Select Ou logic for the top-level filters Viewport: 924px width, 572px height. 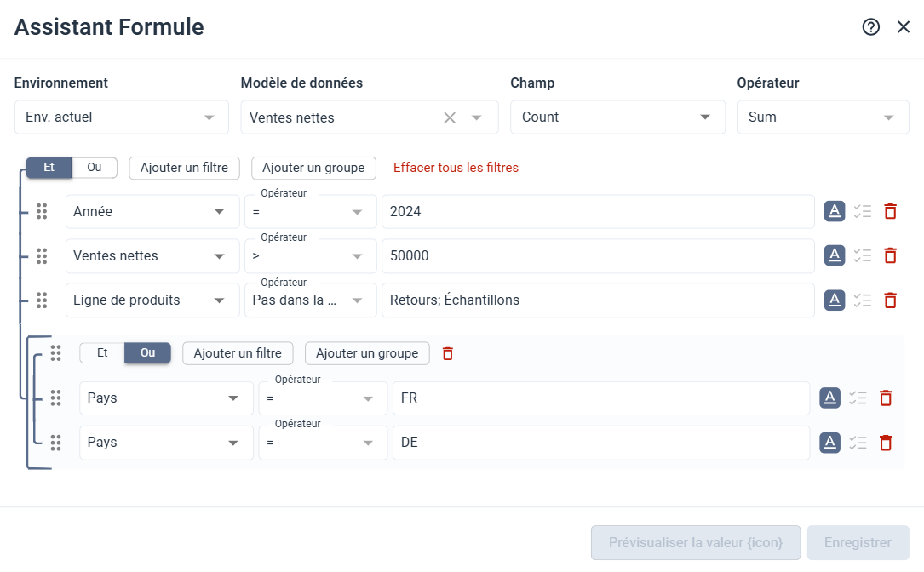tap(95, 168)
